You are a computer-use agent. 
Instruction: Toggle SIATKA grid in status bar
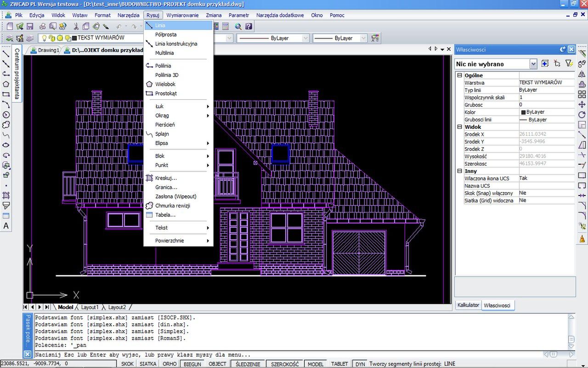click(x=148, y=364)
